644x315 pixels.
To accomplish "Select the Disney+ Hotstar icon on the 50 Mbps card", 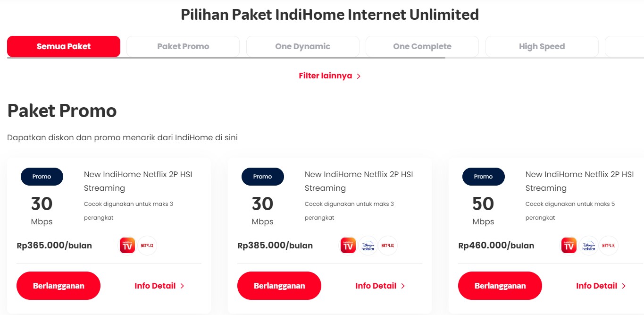I will (589, 245).
